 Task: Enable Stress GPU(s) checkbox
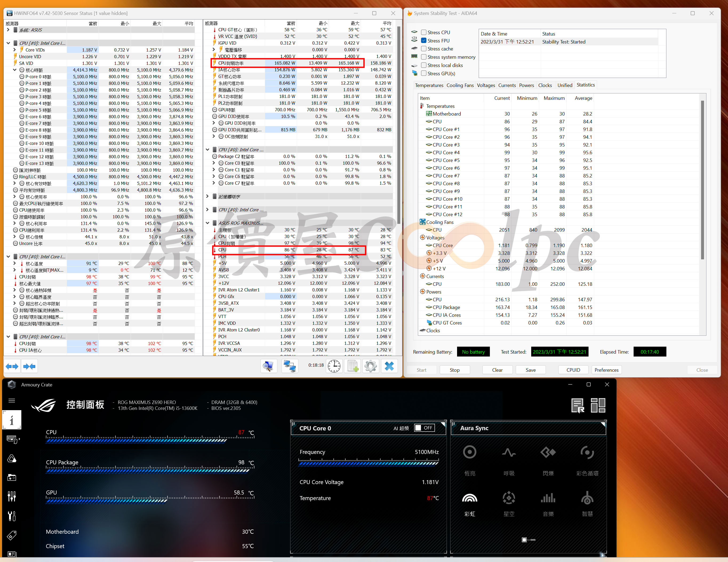click(x=424, y=73)
